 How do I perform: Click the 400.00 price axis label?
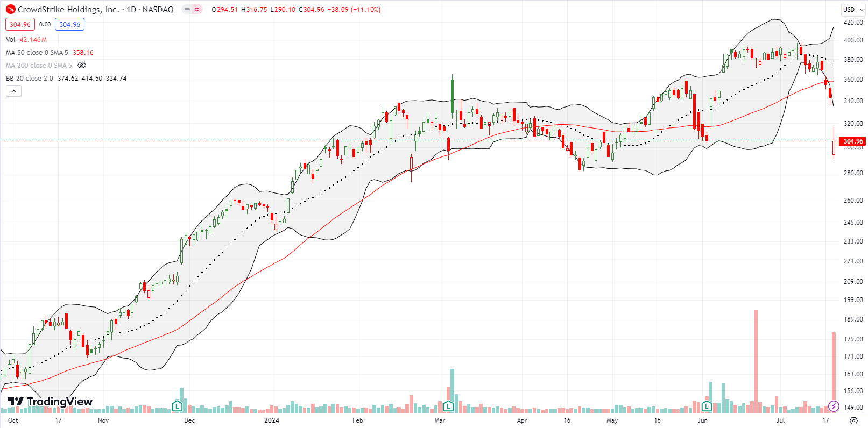[853, 40]
